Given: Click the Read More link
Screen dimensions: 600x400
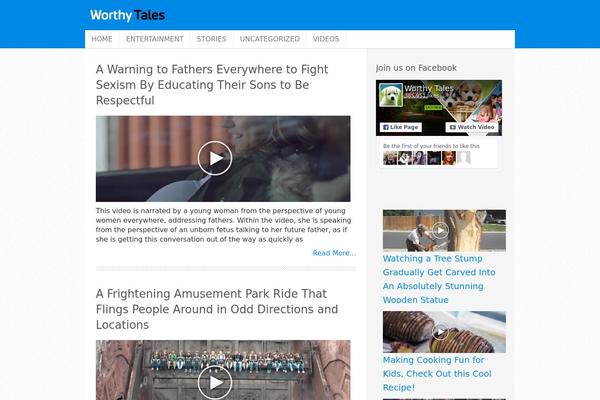Looking at the screenshot, I should (x=334, y=253).
